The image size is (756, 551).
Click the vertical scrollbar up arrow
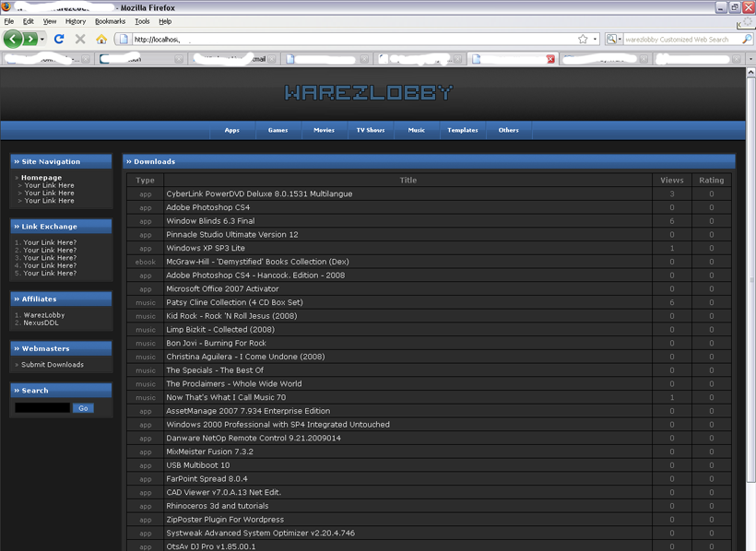click(x=750, y=72)
